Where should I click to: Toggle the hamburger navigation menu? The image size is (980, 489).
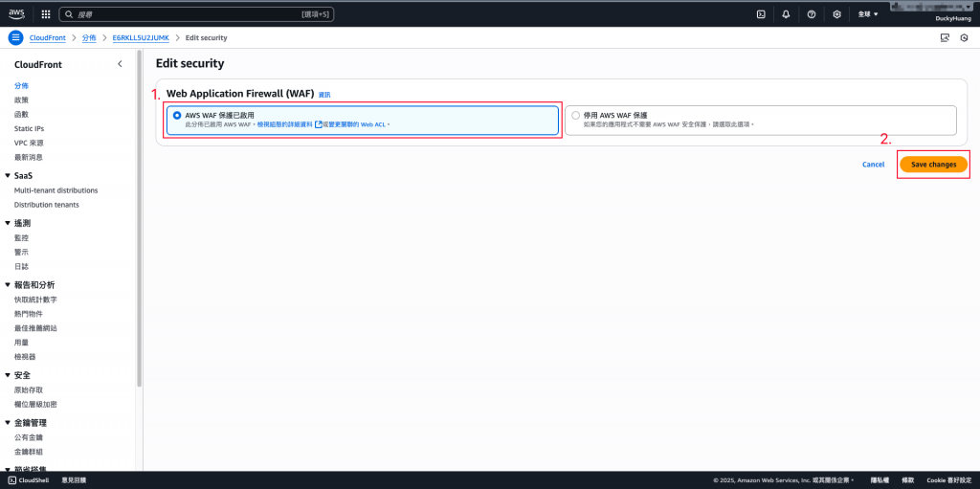point(15,37)
